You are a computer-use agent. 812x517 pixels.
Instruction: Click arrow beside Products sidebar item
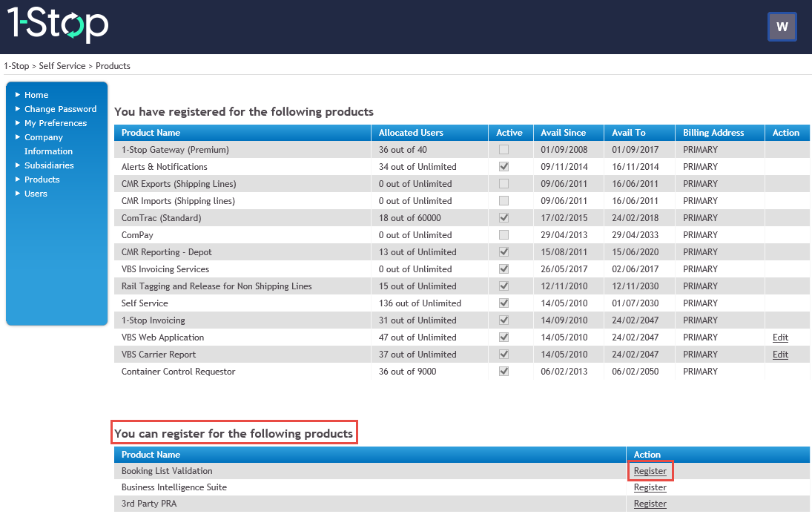point(18,180)
